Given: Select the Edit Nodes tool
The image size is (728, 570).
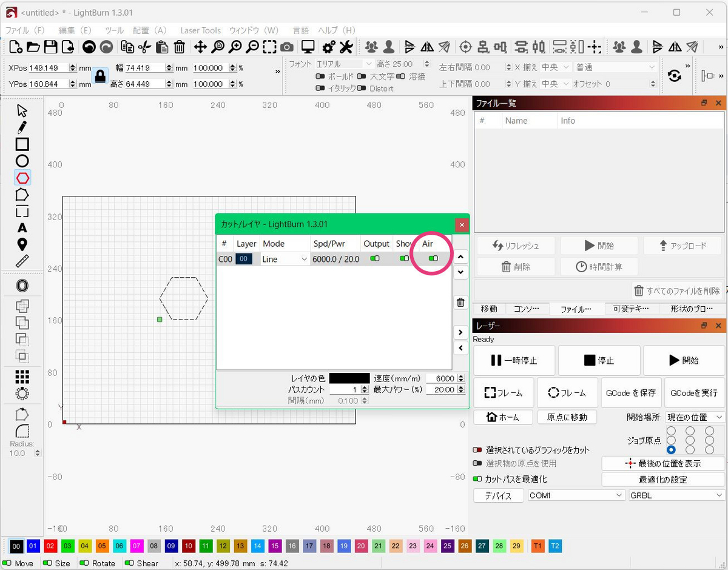Looking at the screenshot, I should (22, 195).
